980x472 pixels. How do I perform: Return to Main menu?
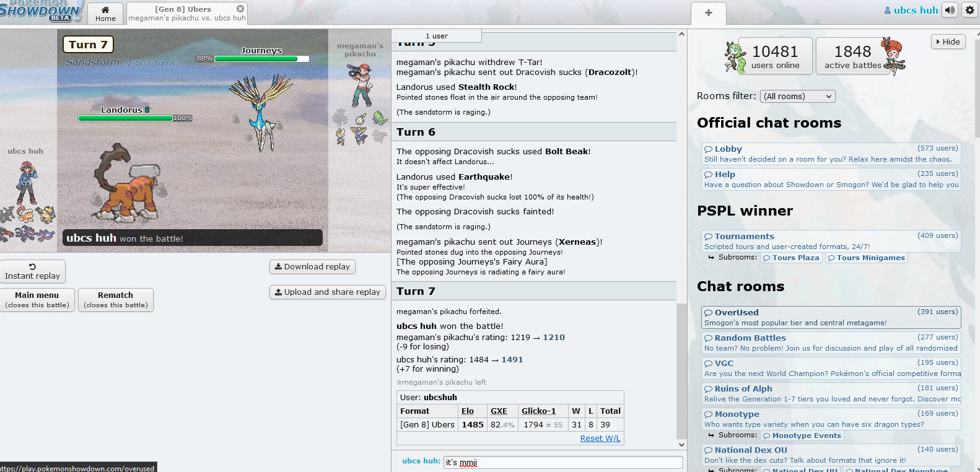click(37, 300)
